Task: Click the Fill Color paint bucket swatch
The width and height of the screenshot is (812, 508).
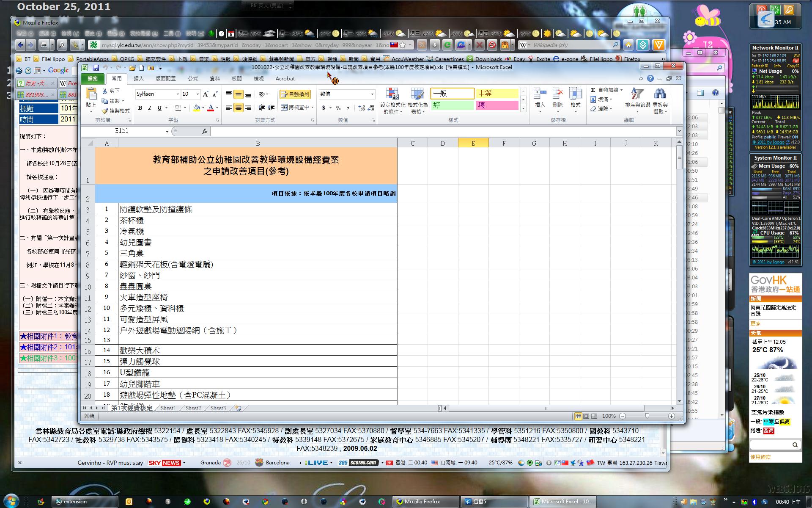Action: [197, 108]
